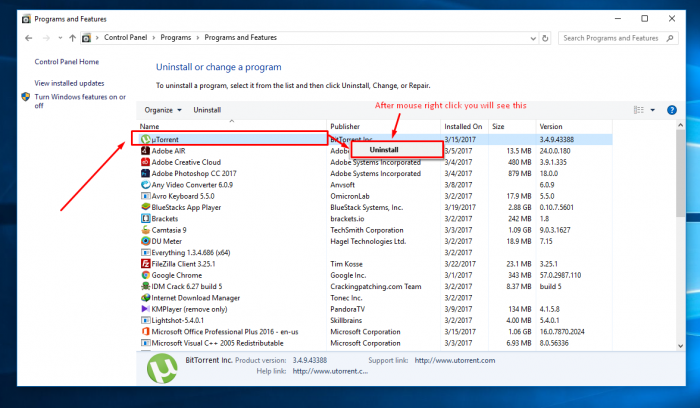
Task: Navigate to Control Panel breadcrumb
Action: tap(125, 37)
